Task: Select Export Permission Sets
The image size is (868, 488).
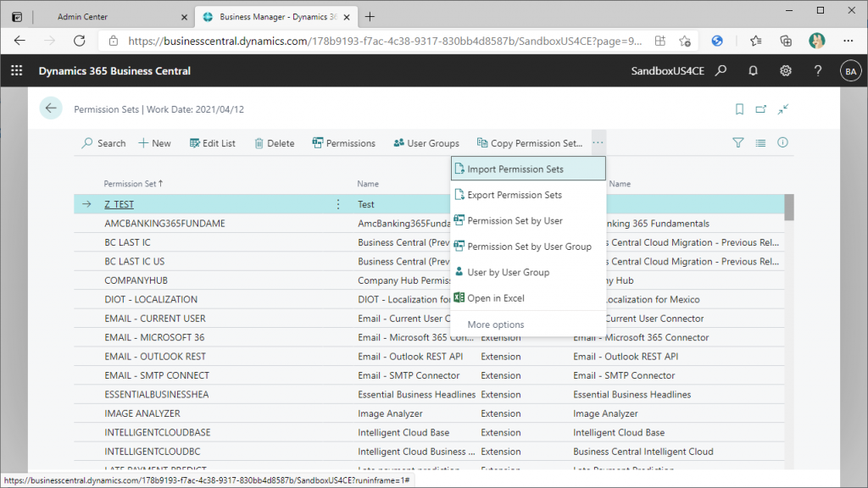Action: pyautogui.click(x=528, y=195)
